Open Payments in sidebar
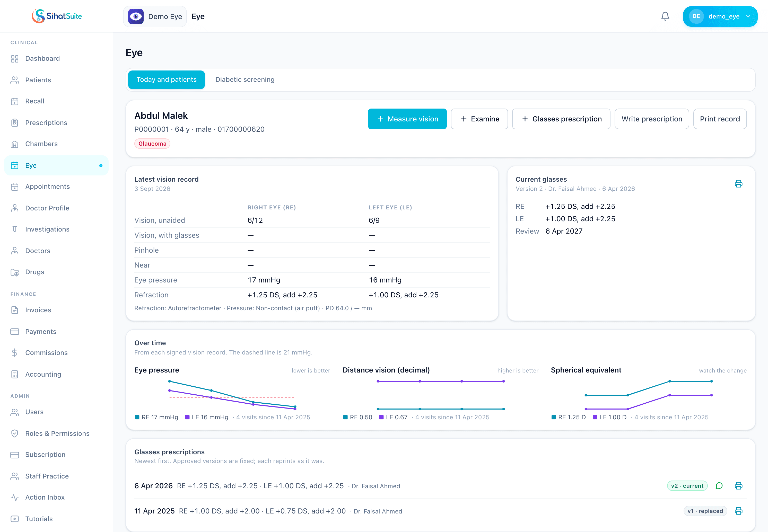The width and height of the screenshot is (768, 532). pyautogui.click(x=56, y=331)
